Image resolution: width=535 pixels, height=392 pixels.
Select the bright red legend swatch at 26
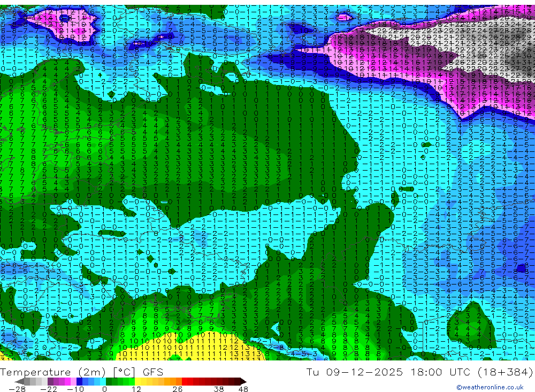(185, 381)
